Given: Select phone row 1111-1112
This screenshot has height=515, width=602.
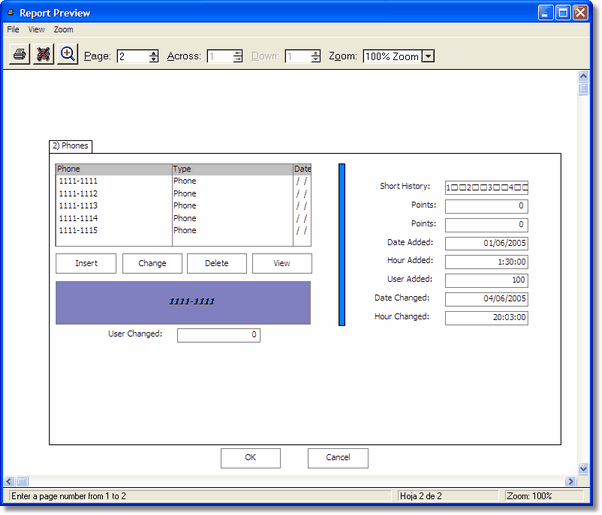Looking at the screenshot, I should [183, 194].
